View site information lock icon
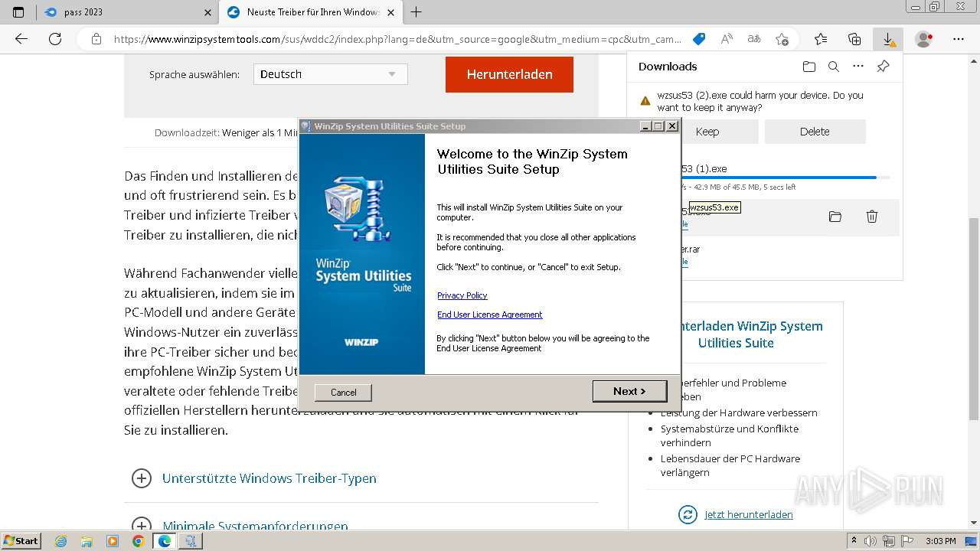The image size is (980, 551). click(96, 39)
